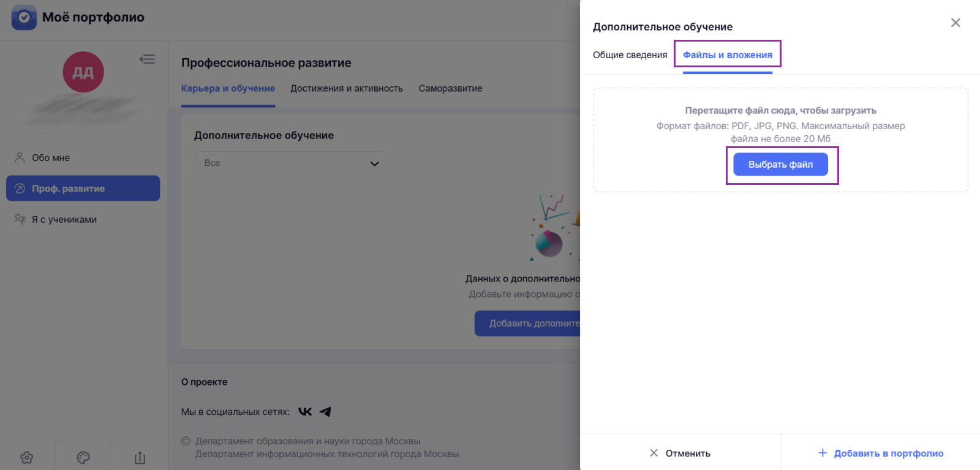Open the VK social network link

[x=305, y=412]
